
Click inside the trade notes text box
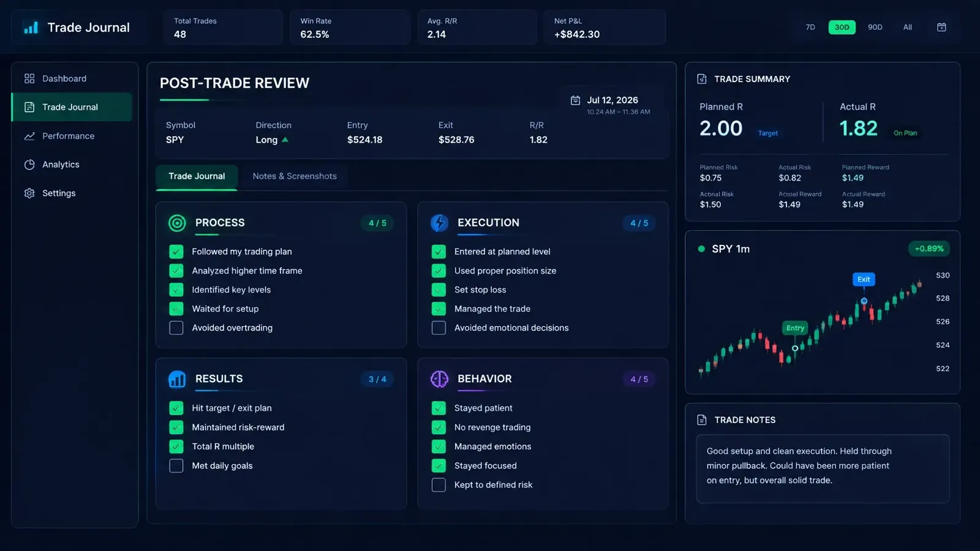point(823,469)
